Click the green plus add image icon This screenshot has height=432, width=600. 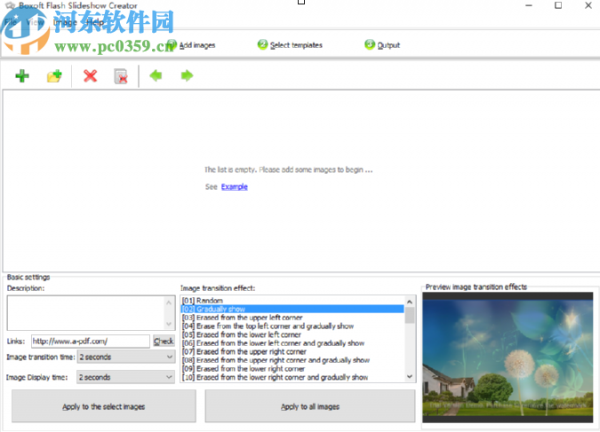[x=22, y=76]
